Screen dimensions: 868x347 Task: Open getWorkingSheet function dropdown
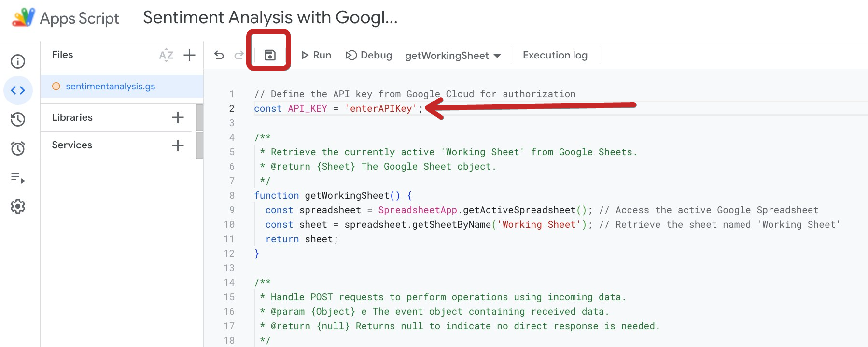pos(453,56)
